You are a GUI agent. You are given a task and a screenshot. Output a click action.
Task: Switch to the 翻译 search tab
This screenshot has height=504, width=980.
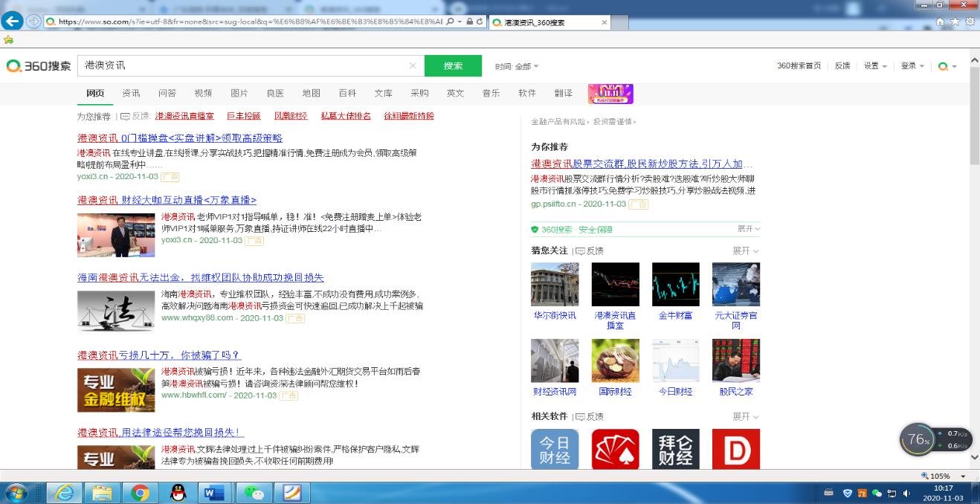(x=564, y=93)
